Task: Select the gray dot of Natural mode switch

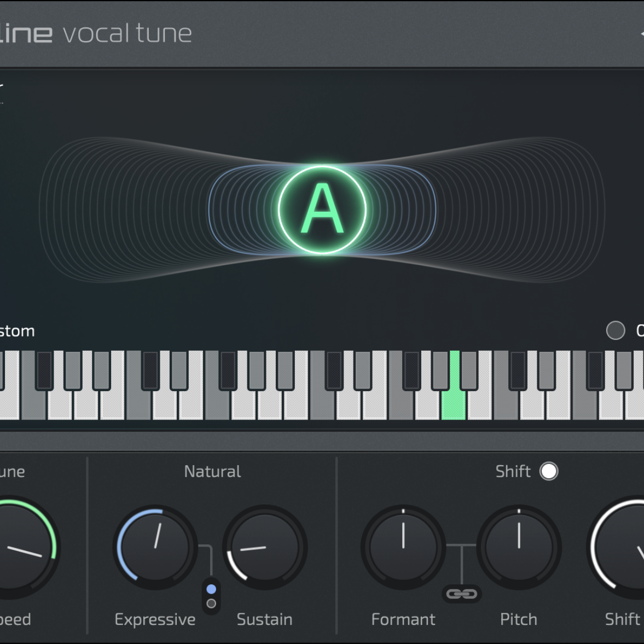Action: (x=211, y=604)
